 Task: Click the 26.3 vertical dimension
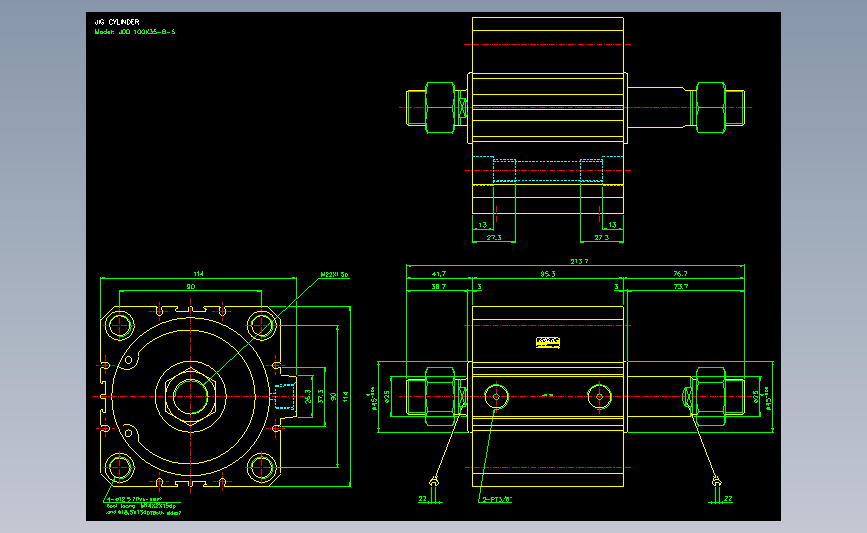point(307,396)
